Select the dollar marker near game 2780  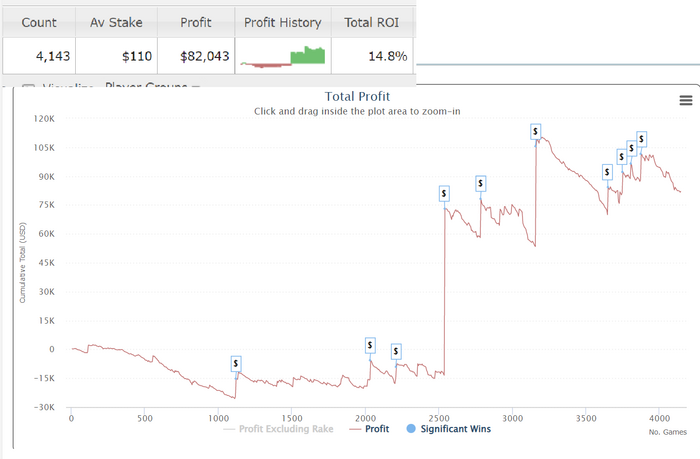coord(480,183)
